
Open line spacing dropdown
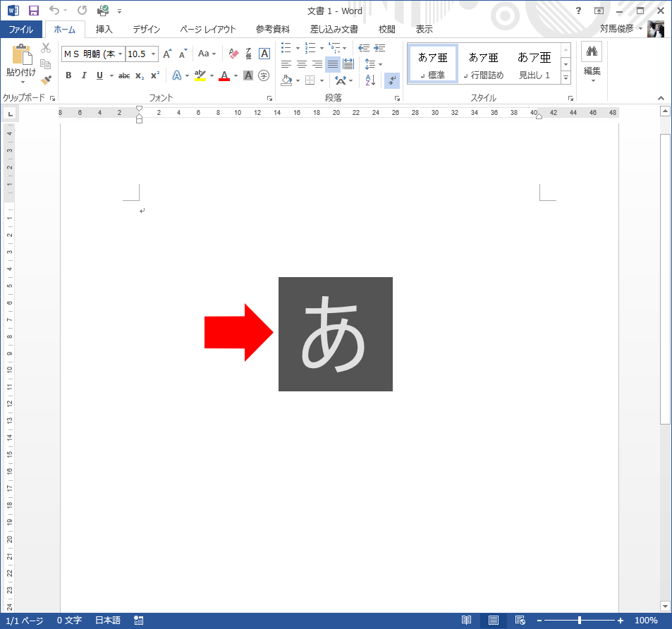(373, 64)
